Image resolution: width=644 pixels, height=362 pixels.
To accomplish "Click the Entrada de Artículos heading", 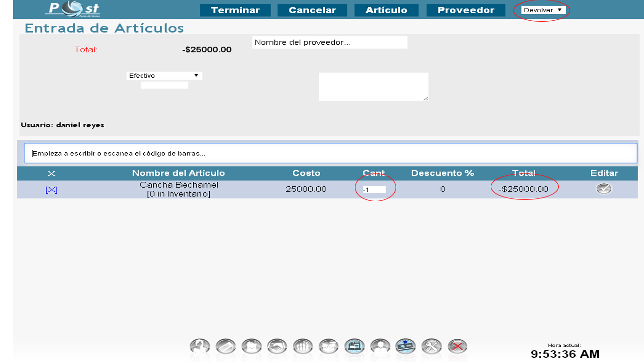I will (x=104, y=28).
